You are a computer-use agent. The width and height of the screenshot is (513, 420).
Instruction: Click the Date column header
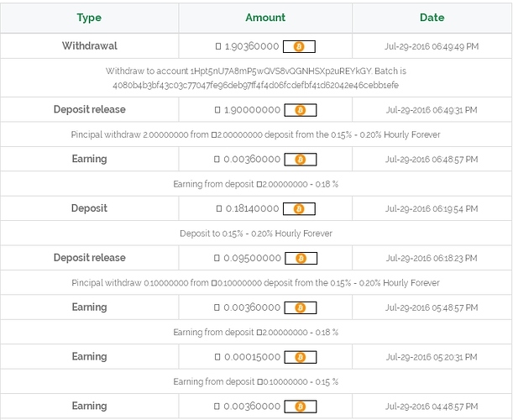coord(432,18)
